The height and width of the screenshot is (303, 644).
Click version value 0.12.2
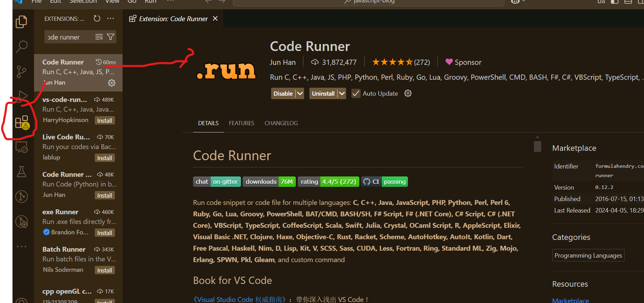[604, 187]
